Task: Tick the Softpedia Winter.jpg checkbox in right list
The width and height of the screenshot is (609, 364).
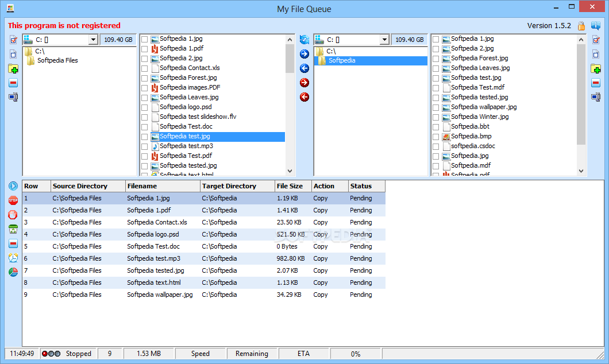Action: (x=435, y=117)
